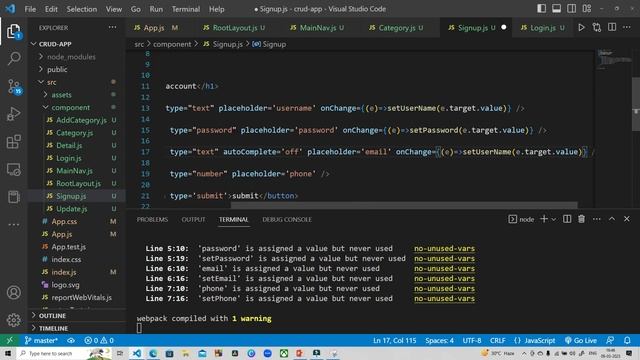Open editor more actions ellipsis
The width and height of the screenshot is (640, 360).
[627, 27]
